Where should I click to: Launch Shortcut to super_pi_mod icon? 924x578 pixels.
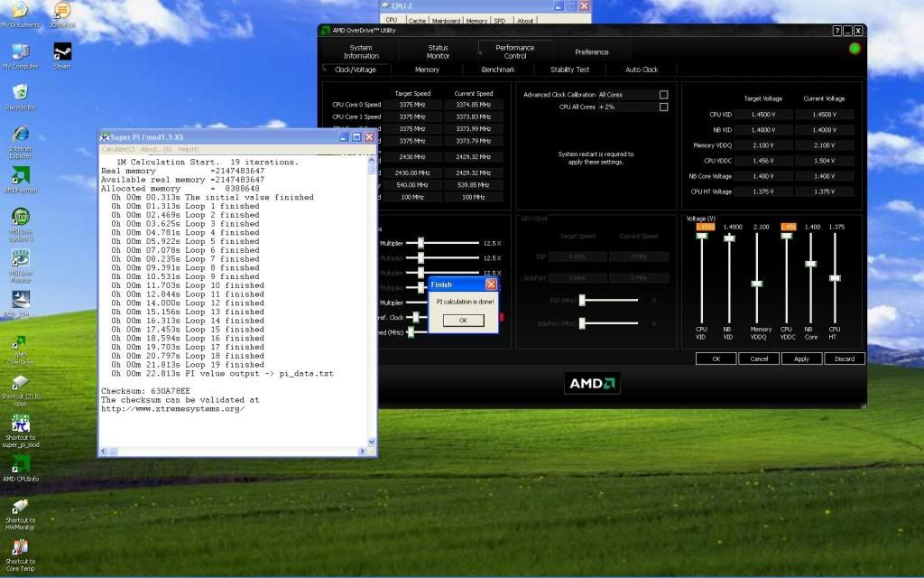(x=20, y=431)
